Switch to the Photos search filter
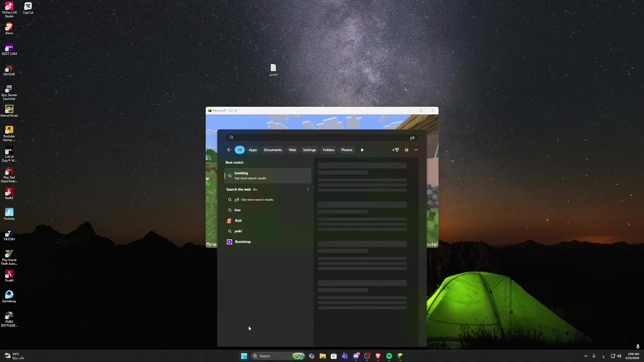Viewport: 644px width, 362px height. [x=347, y=150]
